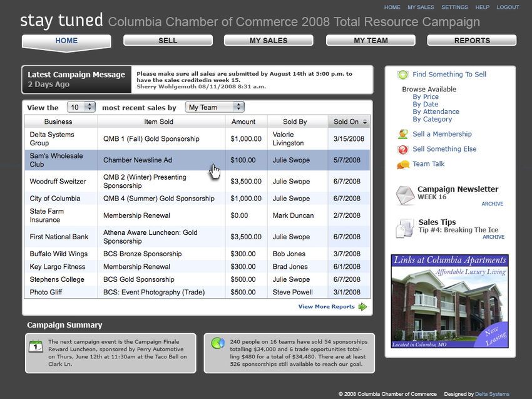This screenshot has height=399, width=532.
Task: Switch to the MY SALES main tab
Action: 269,41
